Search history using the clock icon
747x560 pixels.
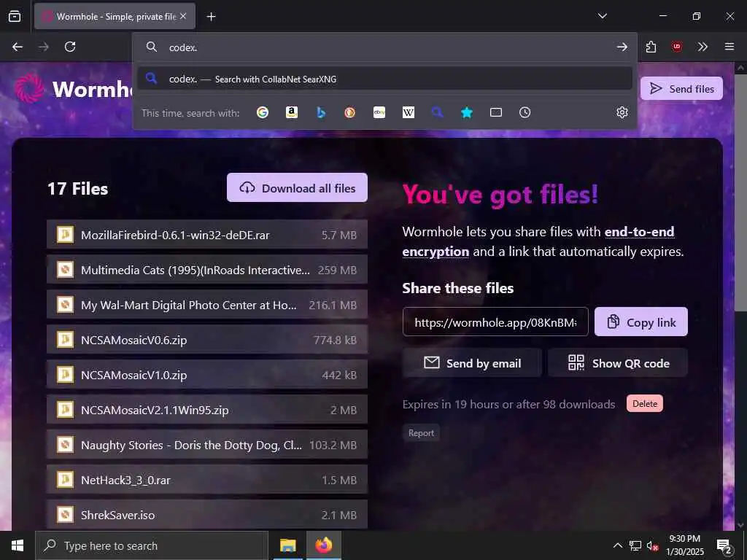point(525,112)
